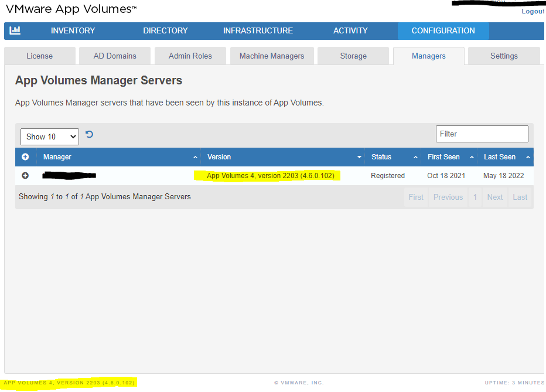
Task: Open the ACTIVITY menu
Action: click(x=350, y=30)
